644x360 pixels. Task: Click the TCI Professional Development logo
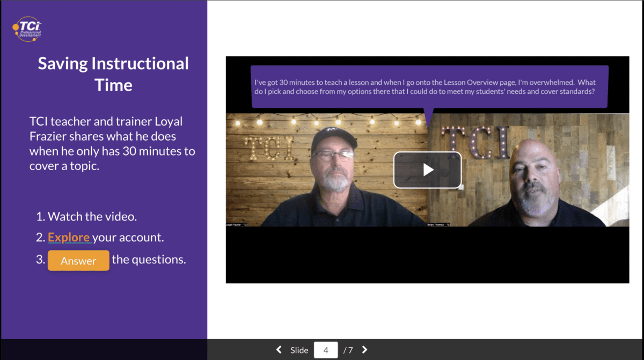[x=27, y=28]
